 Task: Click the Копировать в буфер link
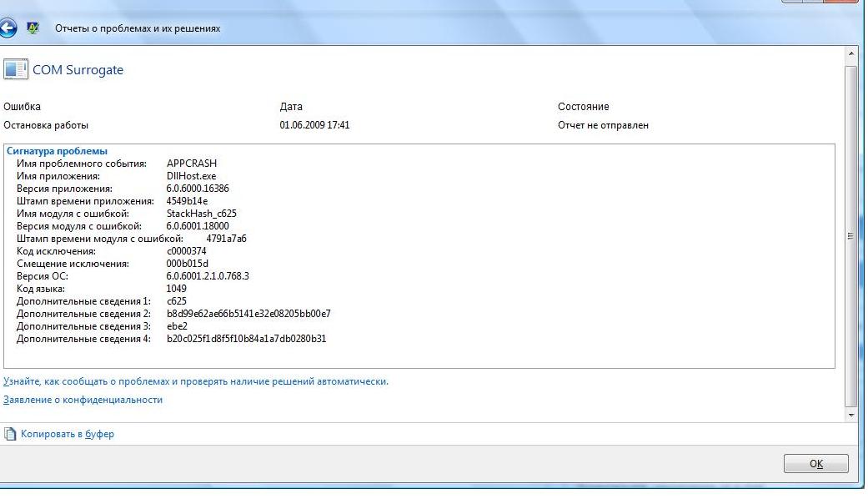click(x=68, y=434)
